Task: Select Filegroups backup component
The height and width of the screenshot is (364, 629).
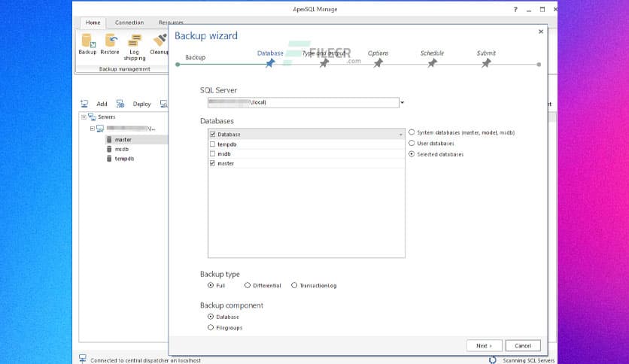Action: pos(211,327)
